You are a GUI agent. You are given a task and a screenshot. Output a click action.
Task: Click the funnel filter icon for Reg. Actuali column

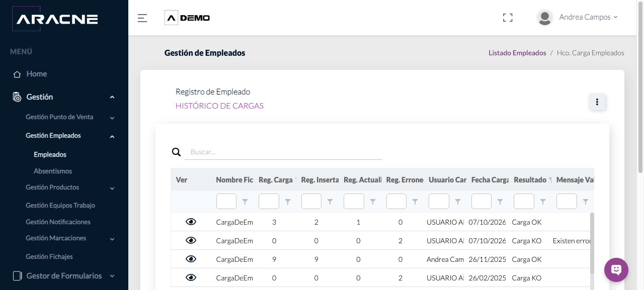pyautogui.click(x=373, y=202)
